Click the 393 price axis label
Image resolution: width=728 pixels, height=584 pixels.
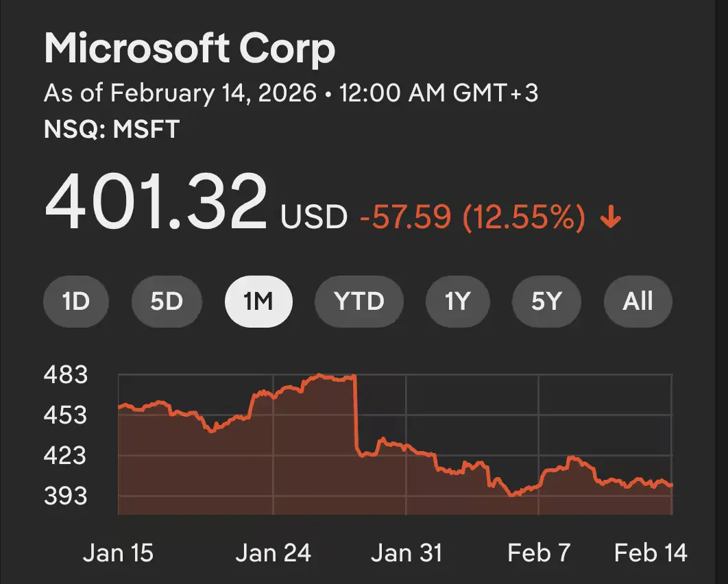pos(66,496)
